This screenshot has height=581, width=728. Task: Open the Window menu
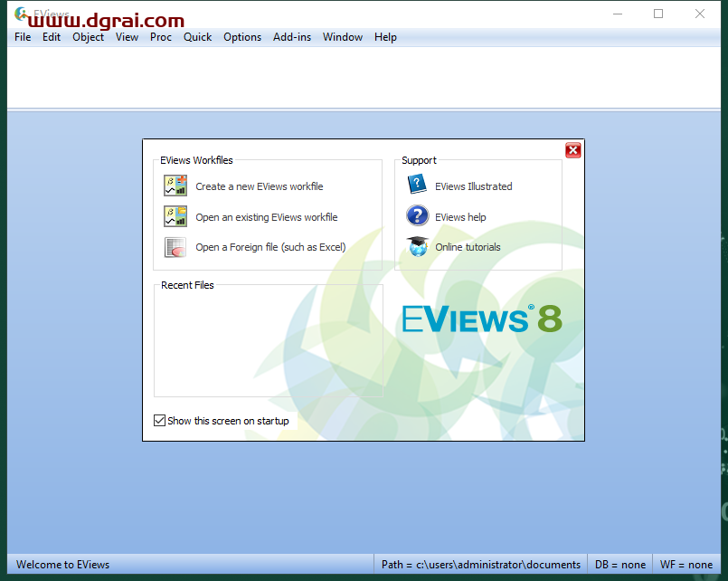pos(343,37)
